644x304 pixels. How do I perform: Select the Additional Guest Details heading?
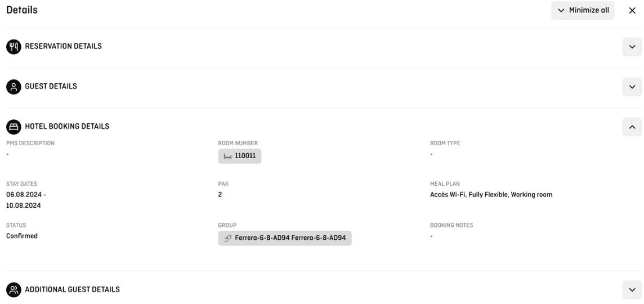pyautogui.click(x=72, y=289)
